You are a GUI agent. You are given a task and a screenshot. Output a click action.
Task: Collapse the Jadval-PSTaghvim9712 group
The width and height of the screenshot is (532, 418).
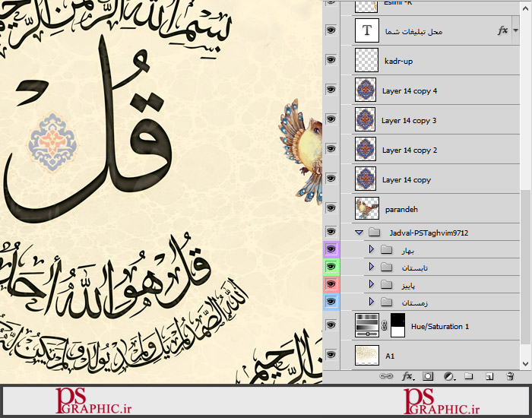359,233
